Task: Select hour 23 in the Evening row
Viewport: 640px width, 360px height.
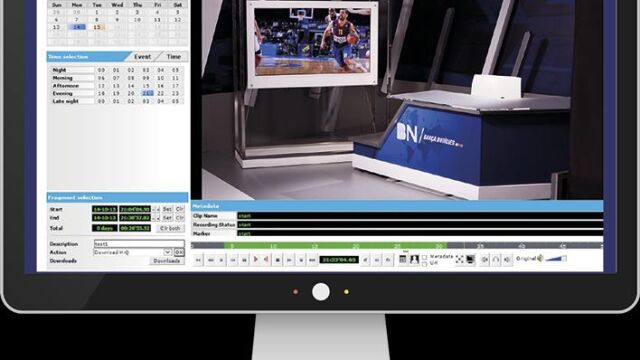Action: [176, 93]
